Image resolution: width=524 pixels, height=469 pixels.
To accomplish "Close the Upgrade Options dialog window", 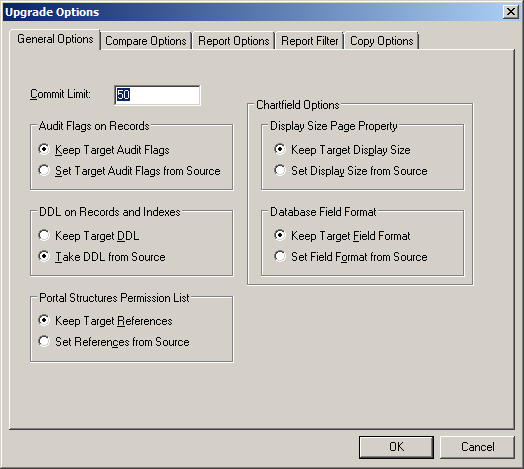I will (x=511, y=12).
